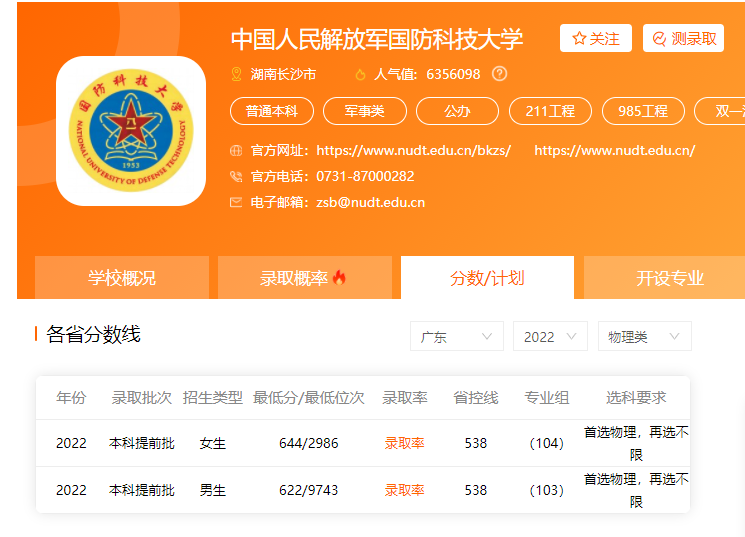Click phone number 0731-87000282
The width and height of the screenshot is (745, 537).
365,177
